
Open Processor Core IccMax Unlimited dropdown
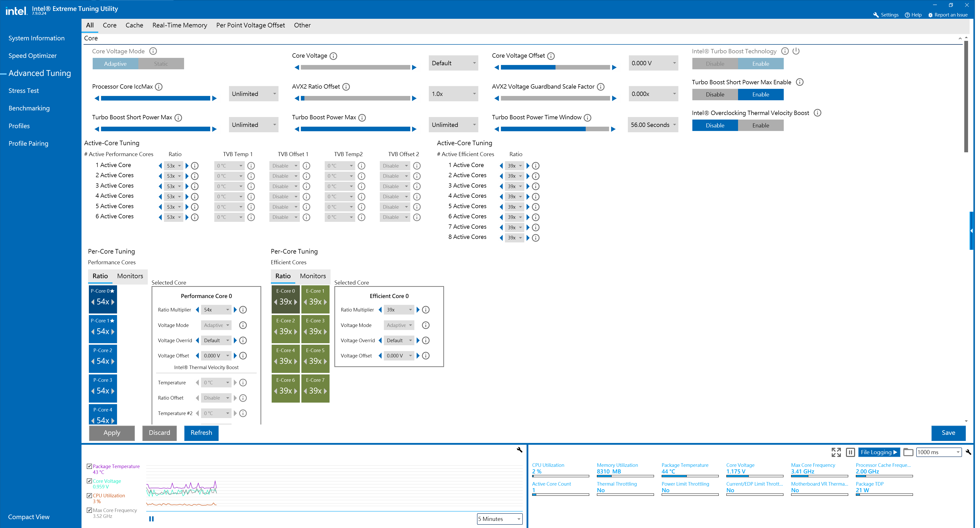[253, 94]
